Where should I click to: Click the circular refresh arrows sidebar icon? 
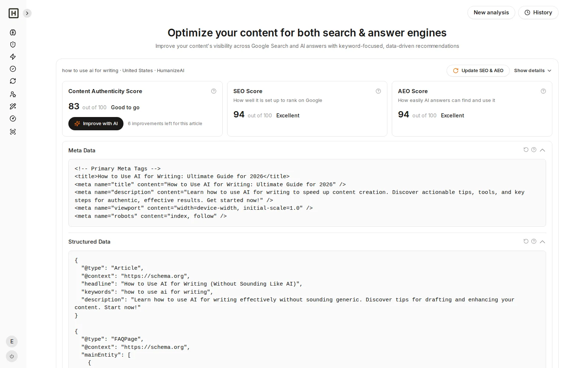[13, 81]
